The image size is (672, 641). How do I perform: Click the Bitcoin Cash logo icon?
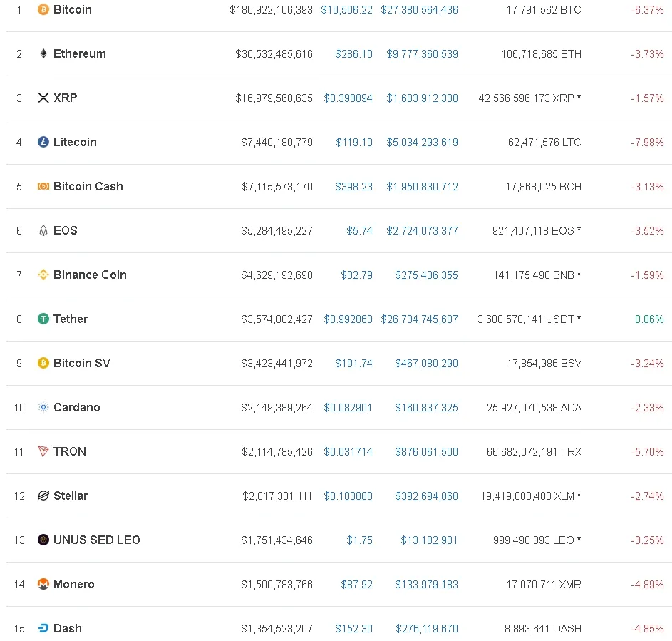pyautogui.click(x=43, y=187)
